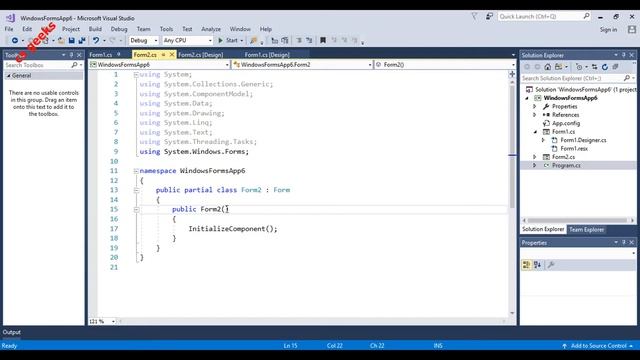Click the comment selected lines icon
Viewport: 640px width, 360px height.
click(299, 40)
